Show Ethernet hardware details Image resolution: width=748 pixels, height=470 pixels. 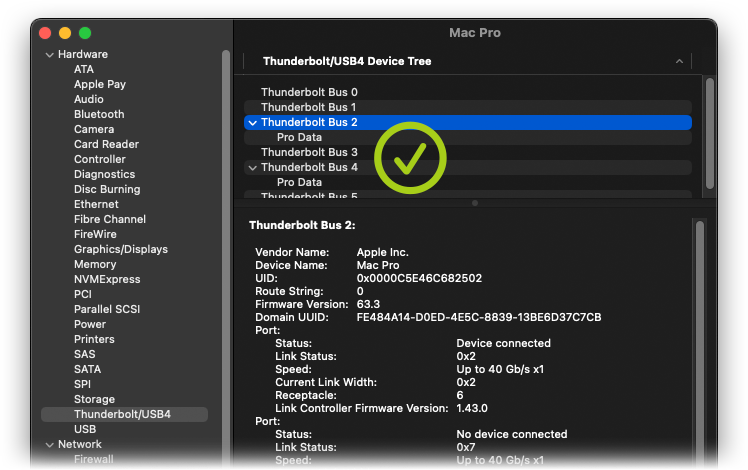click(96, 204)
